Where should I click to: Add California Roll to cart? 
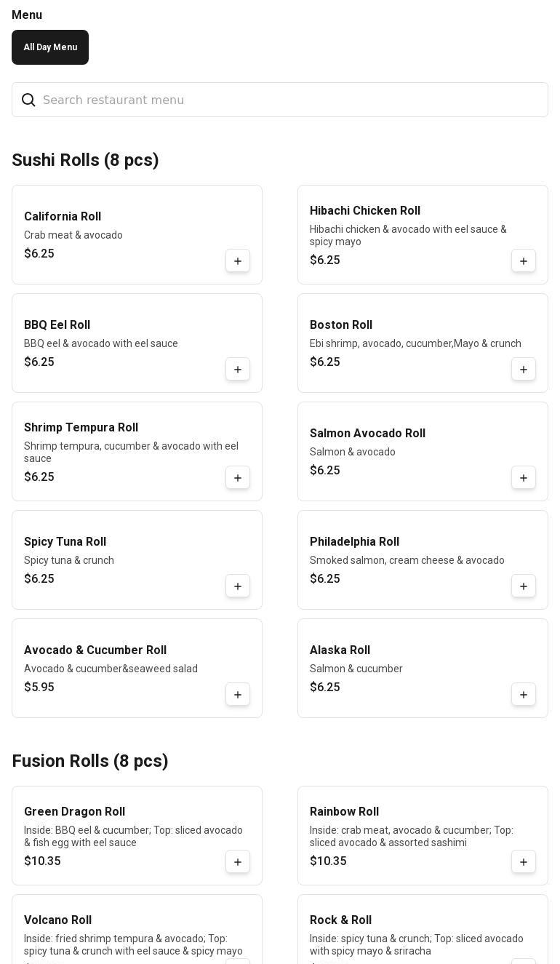(x=238, y=261)
